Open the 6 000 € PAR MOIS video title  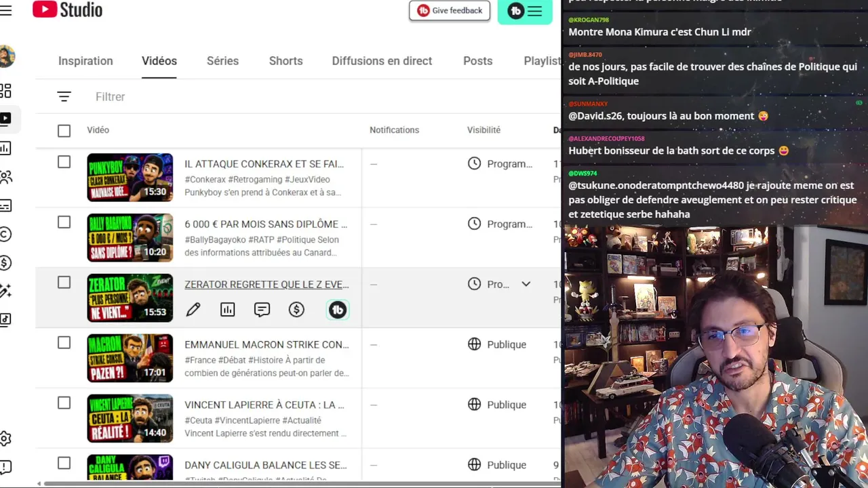point(266,224)
